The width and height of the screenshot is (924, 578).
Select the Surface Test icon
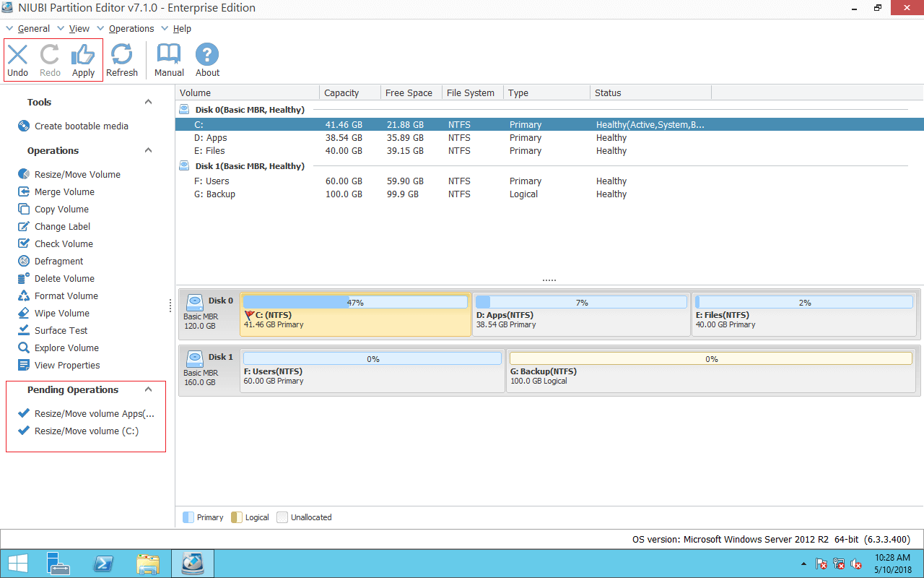click(x=23, y=330)
